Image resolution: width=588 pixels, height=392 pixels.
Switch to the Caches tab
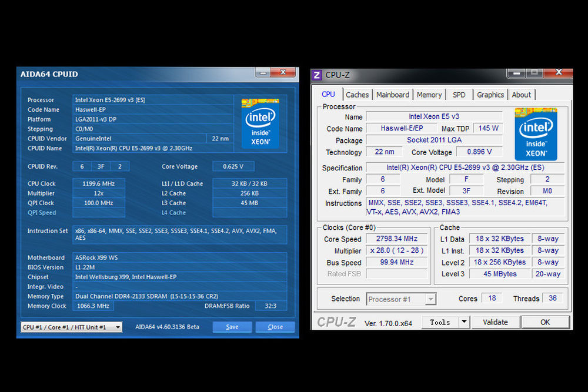357,95
